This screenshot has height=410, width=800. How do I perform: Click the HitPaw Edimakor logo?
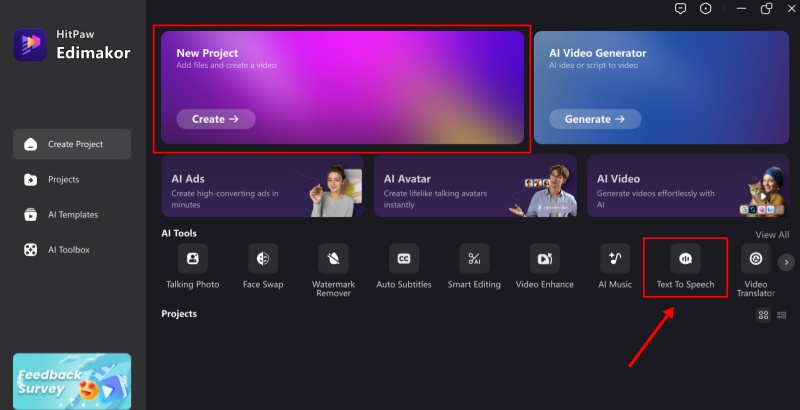[30, 44]
